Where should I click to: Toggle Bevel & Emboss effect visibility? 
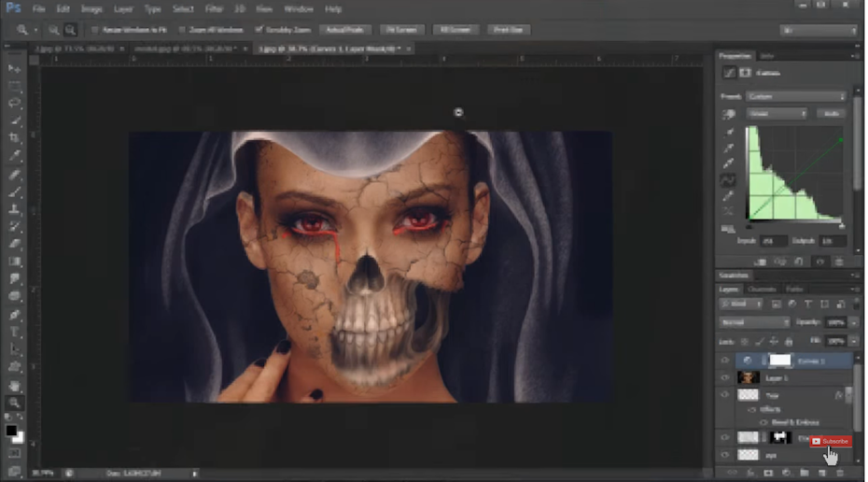[x=763, y=422]
